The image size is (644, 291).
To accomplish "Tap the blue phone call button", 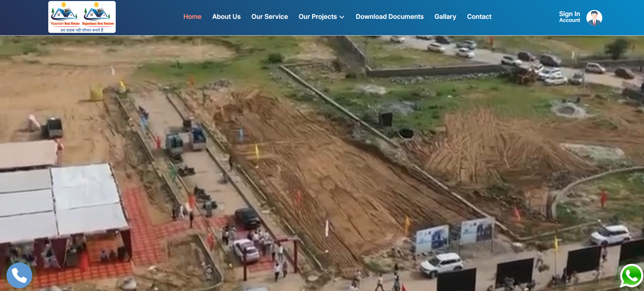I will point(19,275).
